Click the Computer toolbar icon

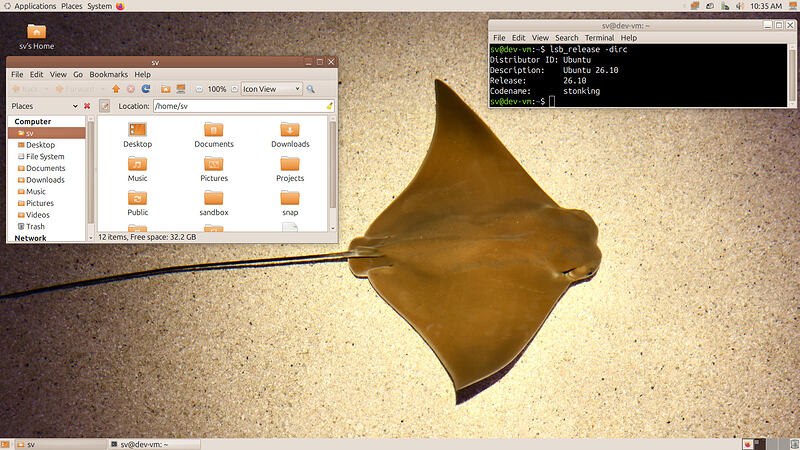pos(181,89)
